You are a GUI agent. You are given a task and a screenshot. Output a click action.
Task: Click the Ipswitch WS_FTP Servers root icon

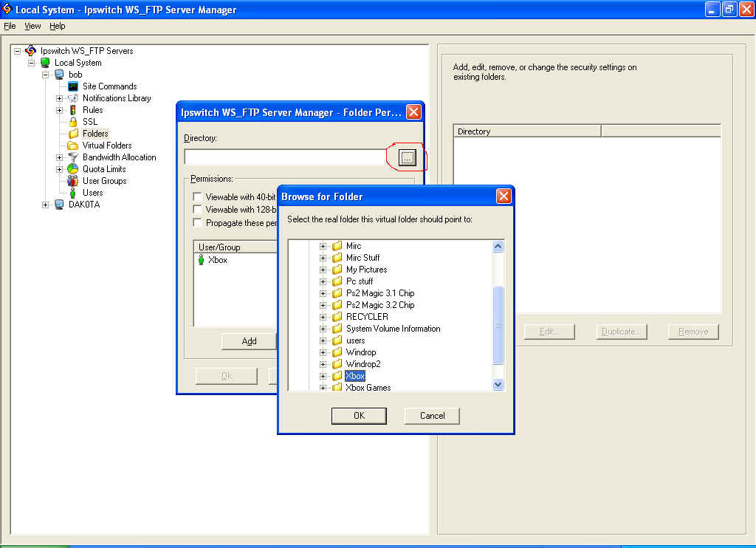click(30, 51)
